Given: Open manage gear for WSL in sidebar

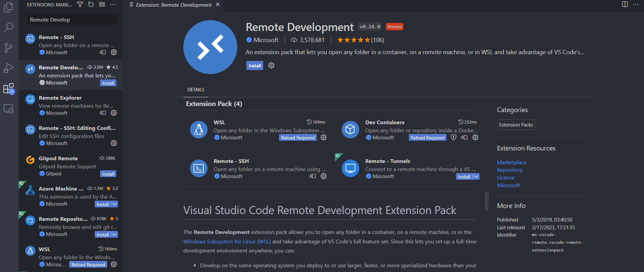Looking at the screenshot, I should click(x=114, y=264).
